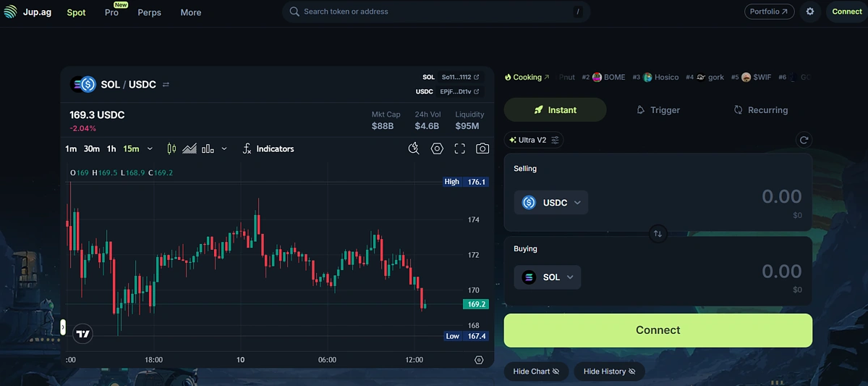Image resolution: width=868 pixels, height=386 pixels.
Task: Open the Perps tab
Action: point(150,12)
